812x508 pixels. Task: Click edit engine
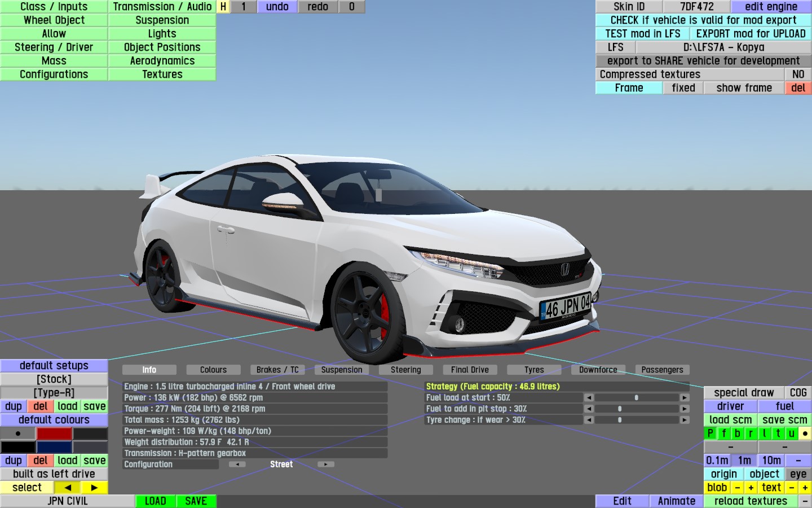coord(771,7)
